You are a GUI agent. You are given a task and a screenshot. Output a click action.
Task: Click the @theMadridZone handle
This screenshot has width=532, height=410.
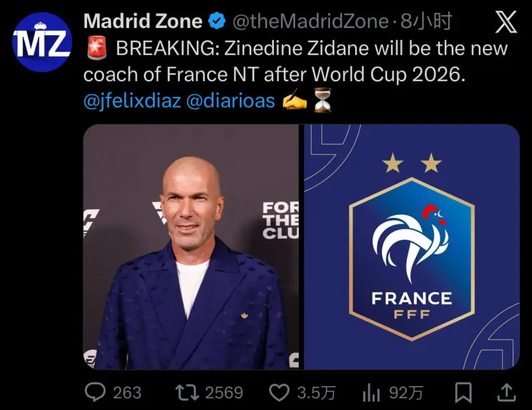coord(310,22)
